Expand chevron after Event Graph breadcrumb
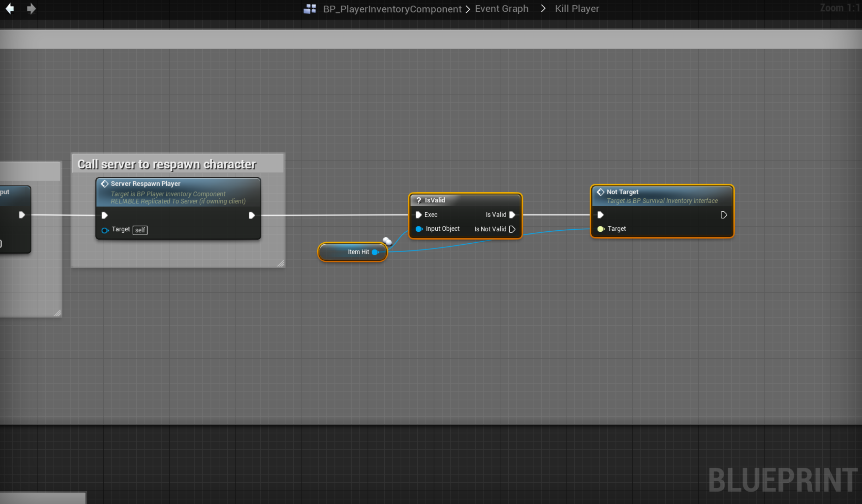The height and width of the screenshot is (504, 862). point(543,9)
